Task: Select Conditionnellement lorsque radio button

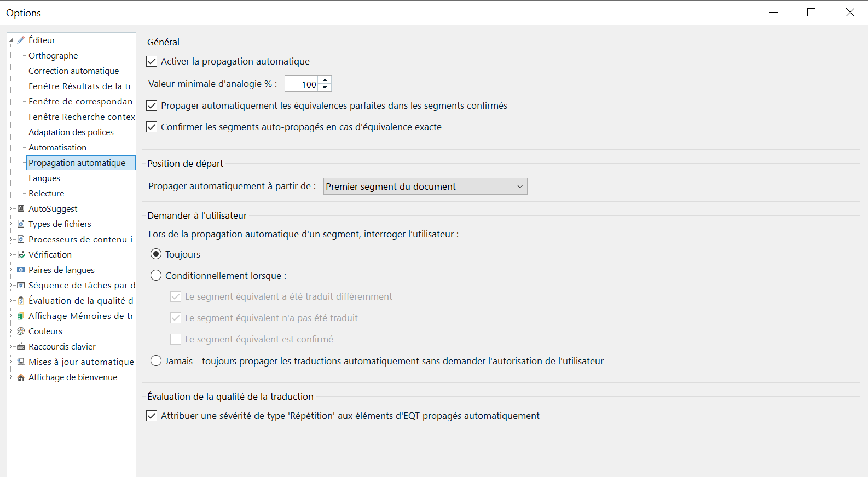Action: (x=156, y=275)
